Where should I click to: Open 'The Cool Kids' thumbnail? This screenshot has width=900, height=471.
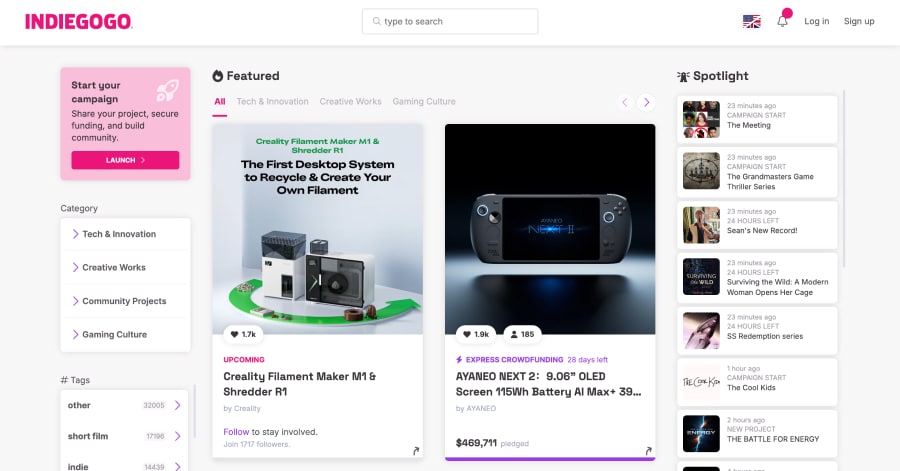[701, 382]
